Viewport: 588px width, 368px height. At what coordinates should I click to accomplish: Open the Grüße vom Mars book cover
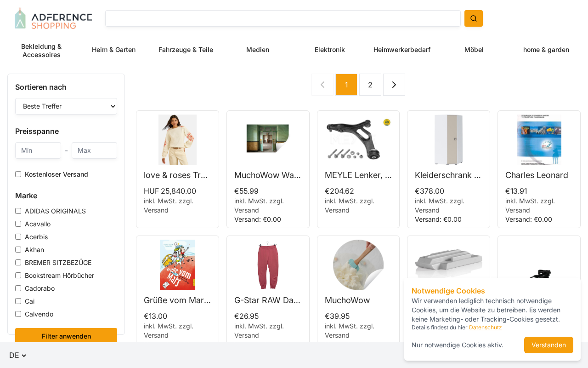(x=177, y=265)
